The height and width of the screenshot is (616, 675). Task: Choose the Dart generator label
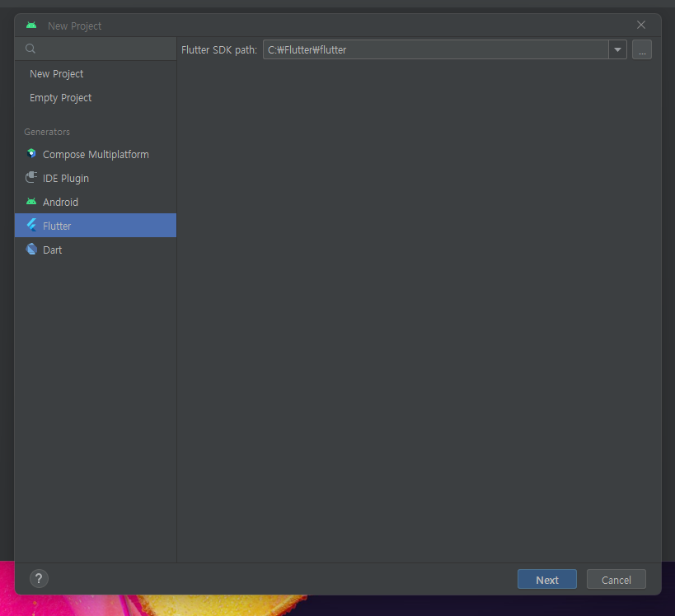[x=53, y=250]
